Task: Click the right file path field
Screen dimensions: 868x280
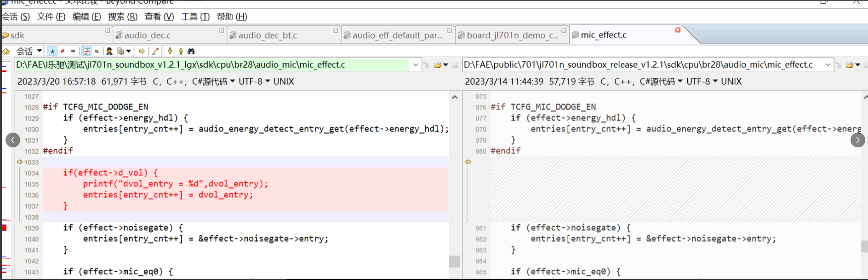Action: (x=643, y=65)
